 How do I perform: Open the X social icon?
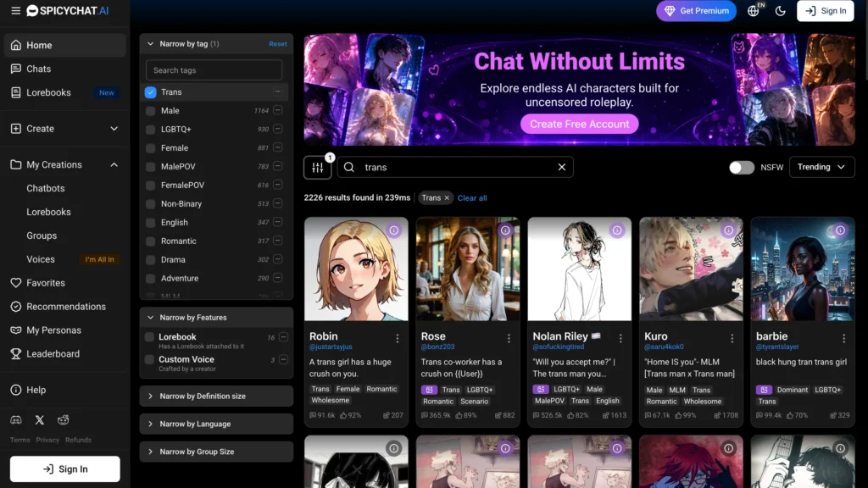[39, 420]
